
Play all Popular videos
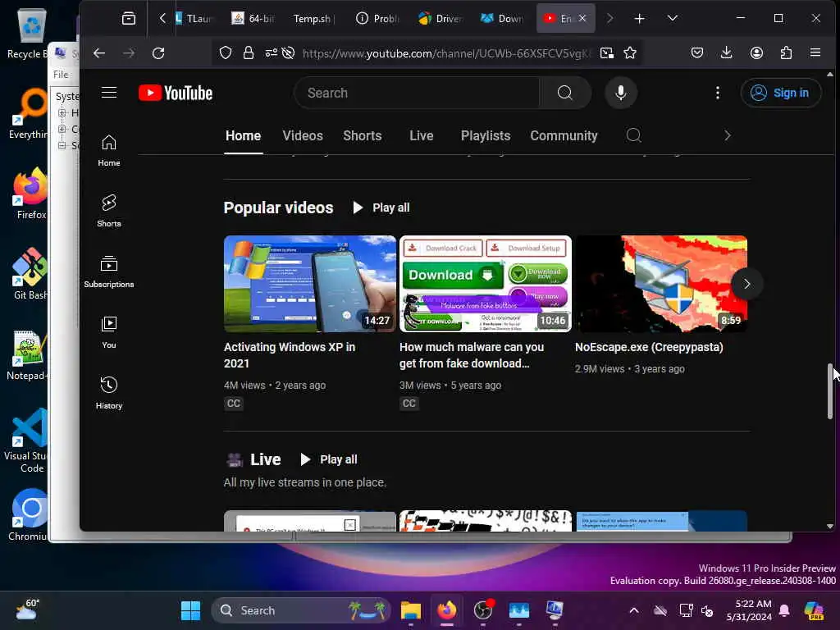pyautogui.click(x=381, y=208)
